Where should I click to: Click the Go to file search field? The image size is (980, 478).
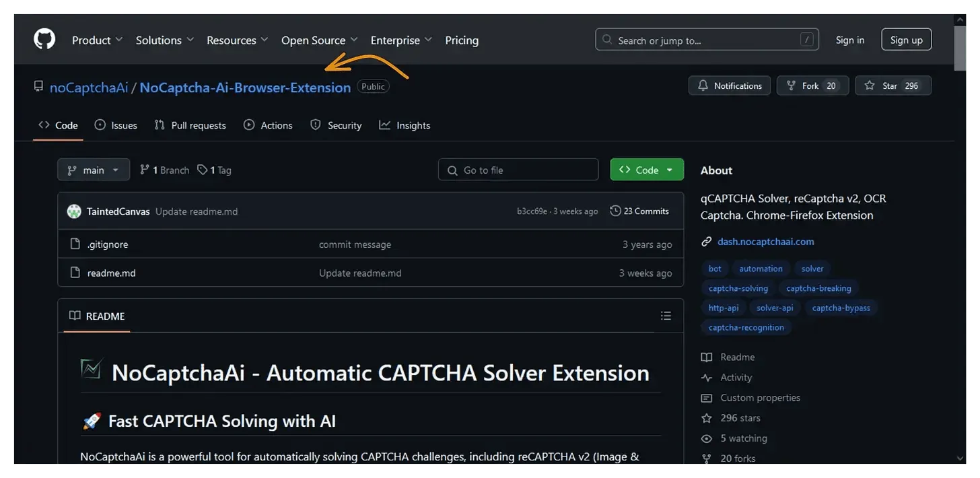[x=518, y=170]
